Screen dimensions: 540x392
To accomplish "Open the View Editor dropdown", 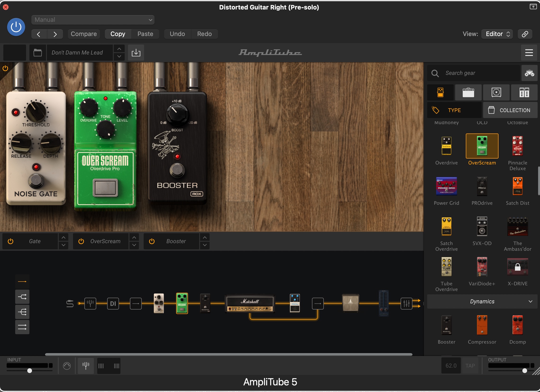I will (x=497, y=34).
